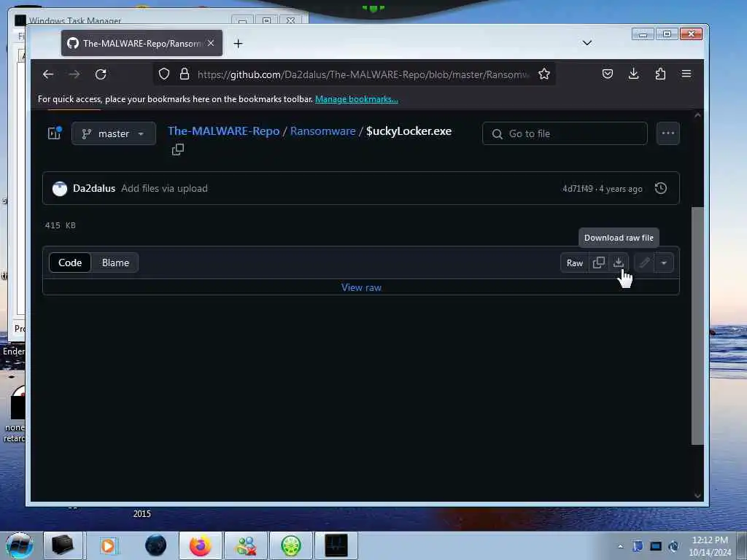747x560 pixels.
Task: Open the Task Manager taskbar icon
Action: point(336,545)
